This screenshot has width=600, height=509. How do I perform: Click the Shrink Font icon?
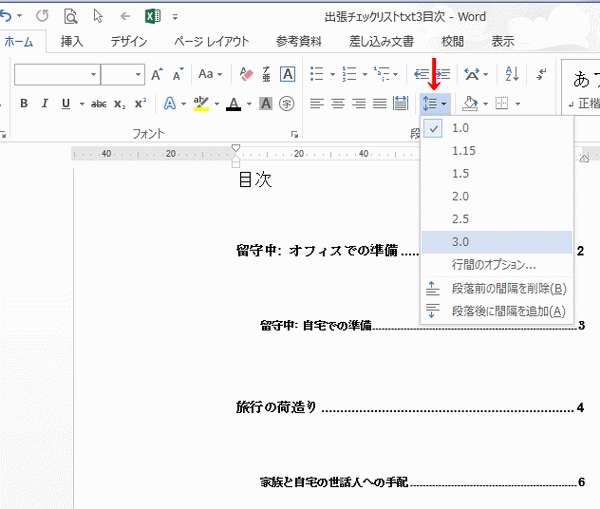(178, 74)
